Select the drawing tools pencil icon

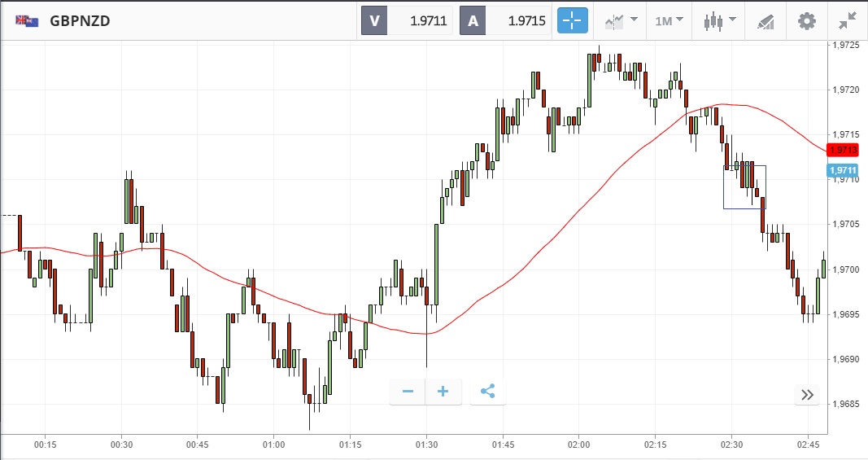pyautogui.click(x=765, y=20)
